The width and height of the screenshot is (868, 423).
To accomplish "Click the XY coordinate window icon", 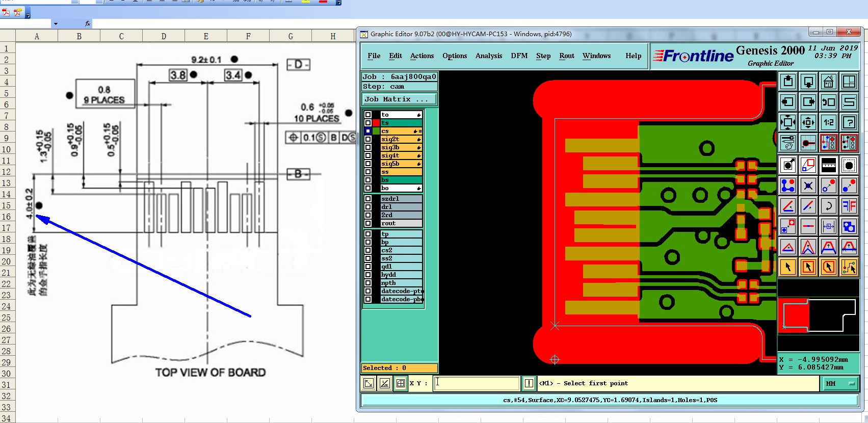I will (x=849, y=82).
